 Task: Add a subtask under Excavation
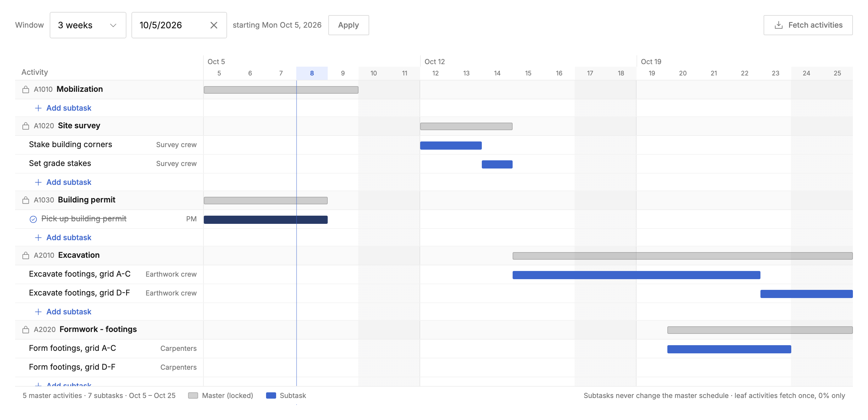pyautogui.click(x=63, y=312)
